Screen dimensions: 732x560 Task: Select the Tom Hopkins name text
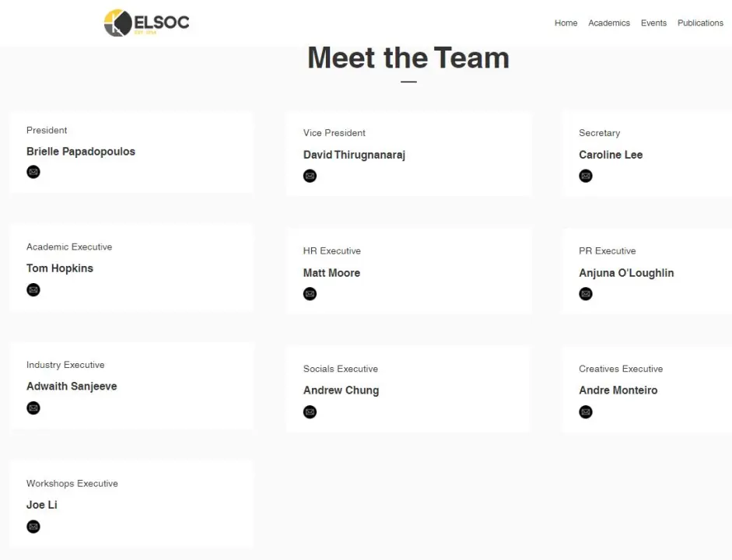click(60, 268)
